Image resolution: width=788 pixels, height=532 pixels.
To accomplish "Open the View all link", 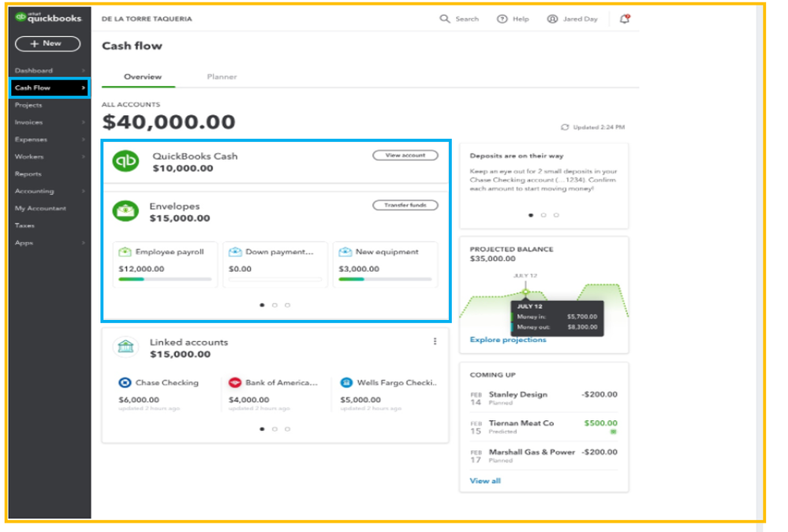I will pos(485,481).
